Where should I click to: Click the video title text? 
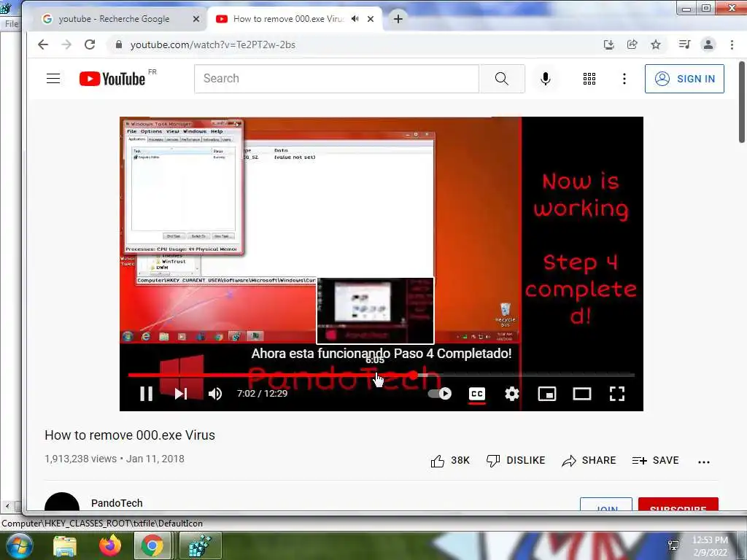click(130, 435)
